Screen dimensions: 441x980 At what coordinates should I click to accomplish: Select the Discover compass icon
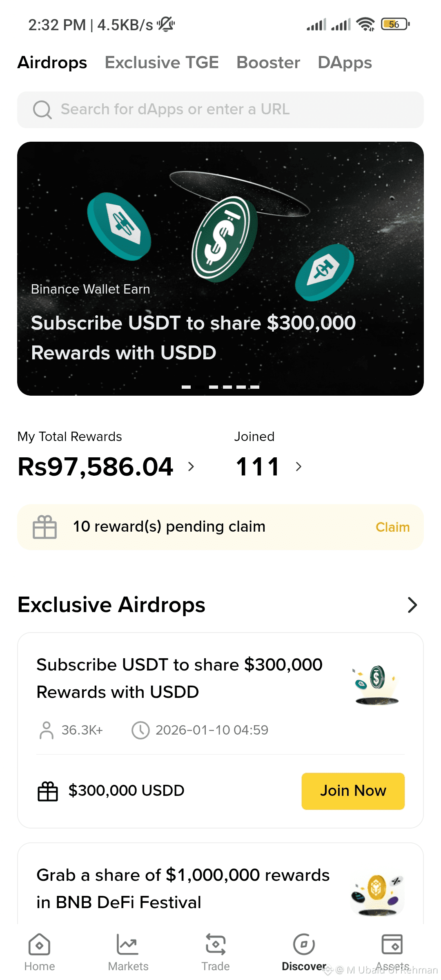[x=304, y=944]
